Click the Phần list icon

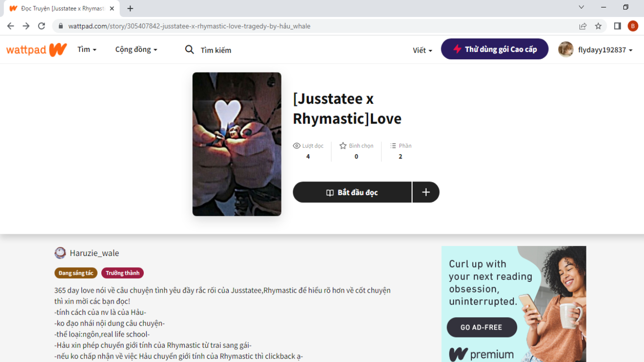393,146
